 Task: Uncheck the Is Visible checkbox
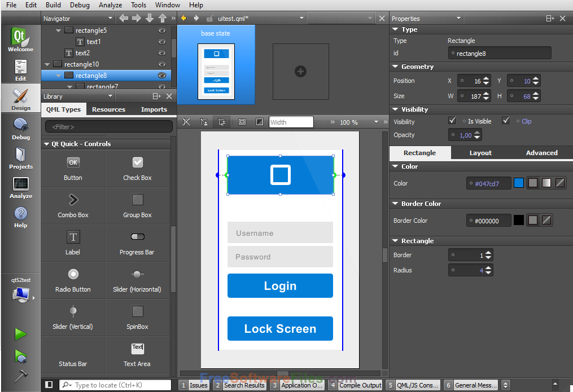(x=452, y=120)
